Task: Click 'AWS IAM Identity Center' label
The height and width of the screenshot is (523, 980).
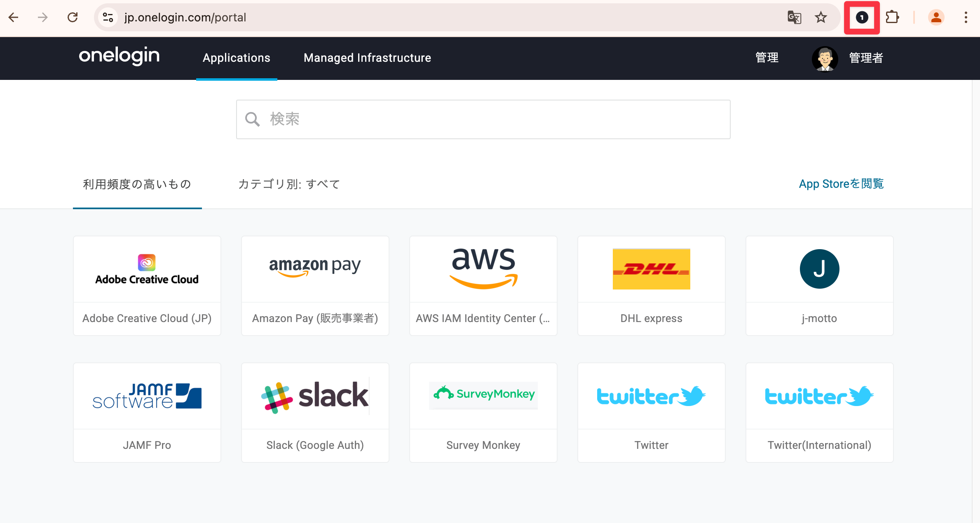Action: 483,318
